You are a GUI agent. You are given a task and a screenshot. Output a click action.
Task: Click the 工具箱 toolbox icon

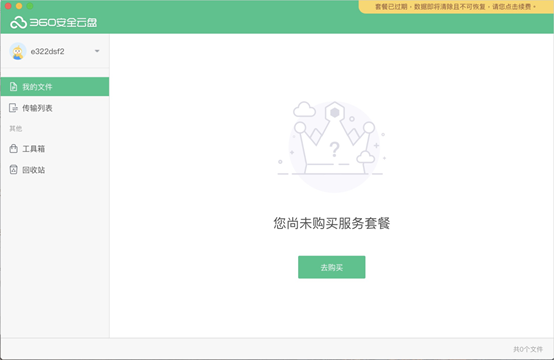(x=13, y=148)
